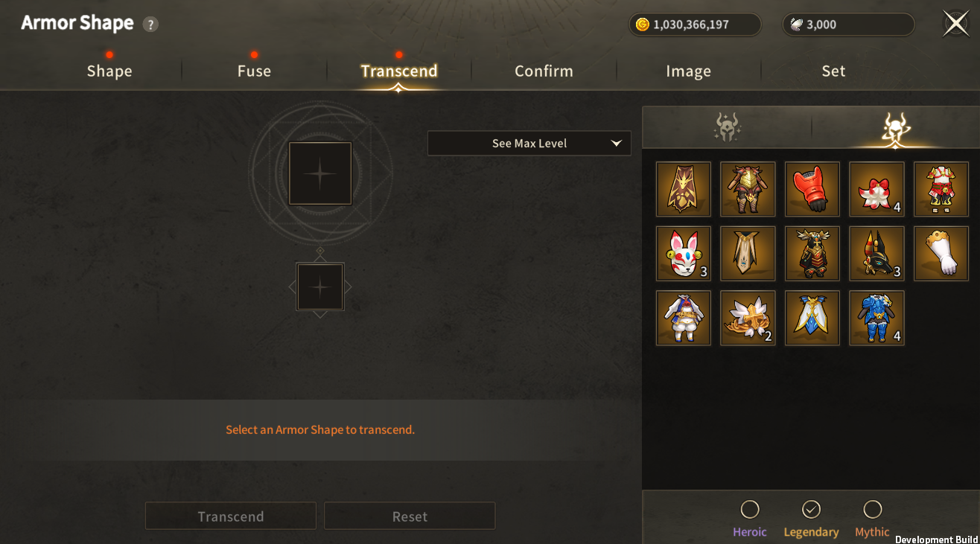The image size is (980, 544).
Task: Pick the black Anubis helmet shape
Action: 876,254
